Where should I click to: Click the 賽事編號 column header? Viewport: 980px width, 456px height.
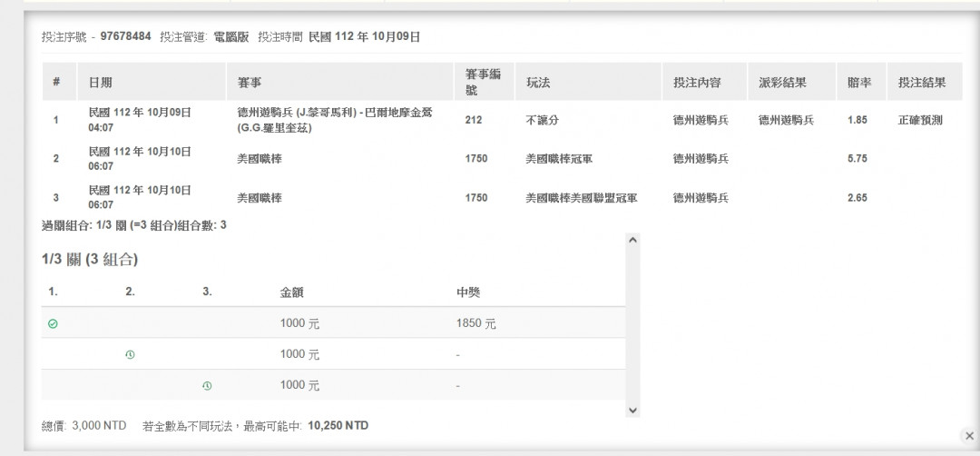tap(483, 82)
